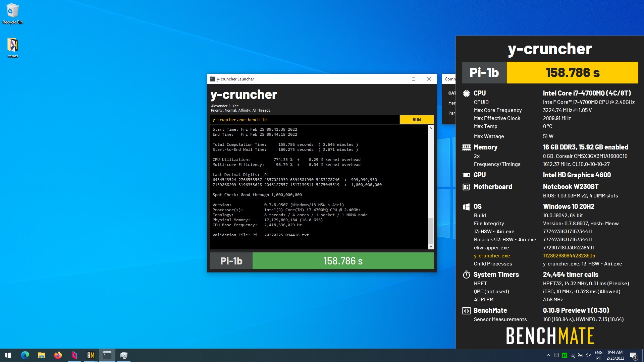644x362 pixels.
Task: Open Microsoft Edge from the taskbar
Action: pos(25,355)
